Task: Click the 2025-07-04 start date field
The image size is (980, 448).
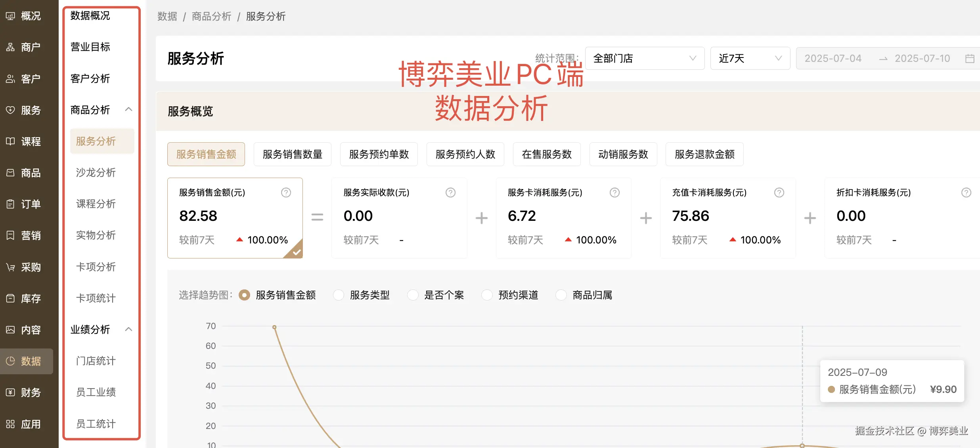Action: point(833,59)
